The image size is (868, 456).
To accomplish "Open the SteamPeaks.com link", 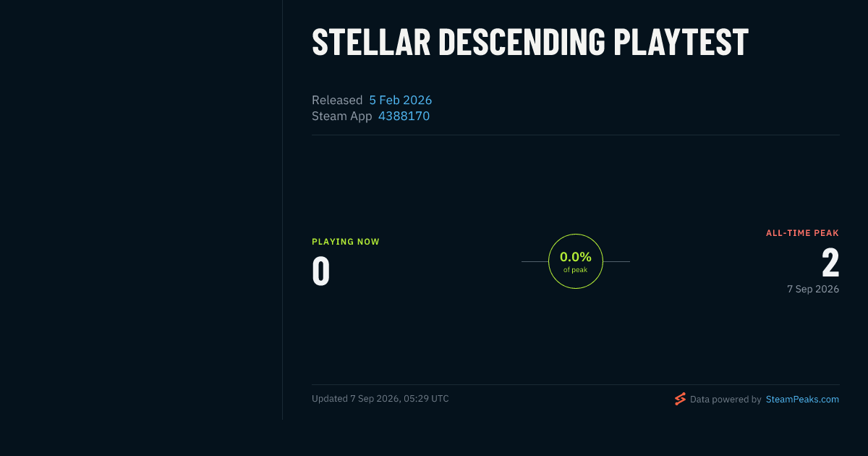I will (802, 399).
